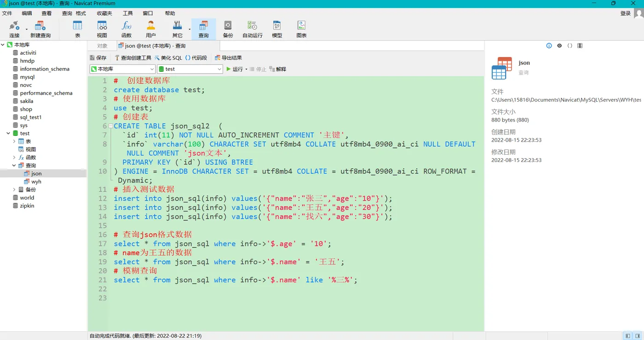Click the 解释 (Explain) button
Image resolution: width=644 pixels, height=340 pixels.
click(278, 69)
